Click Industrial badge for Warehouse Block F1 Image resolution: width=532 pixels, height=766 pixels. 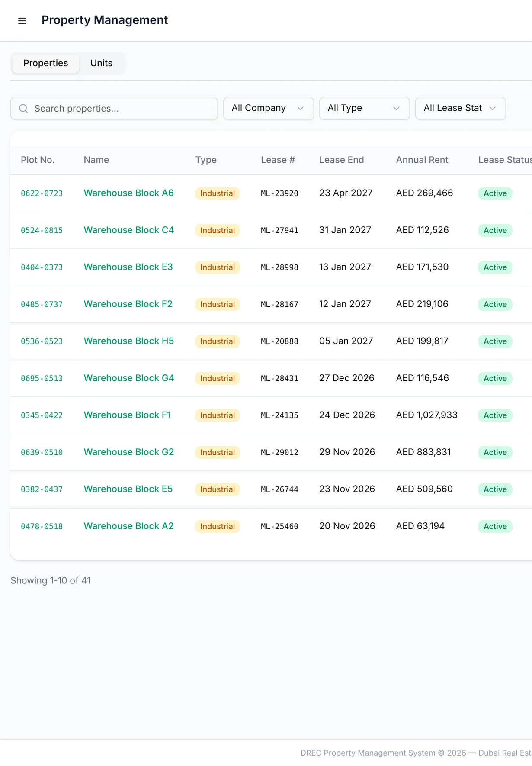point(218,415)
